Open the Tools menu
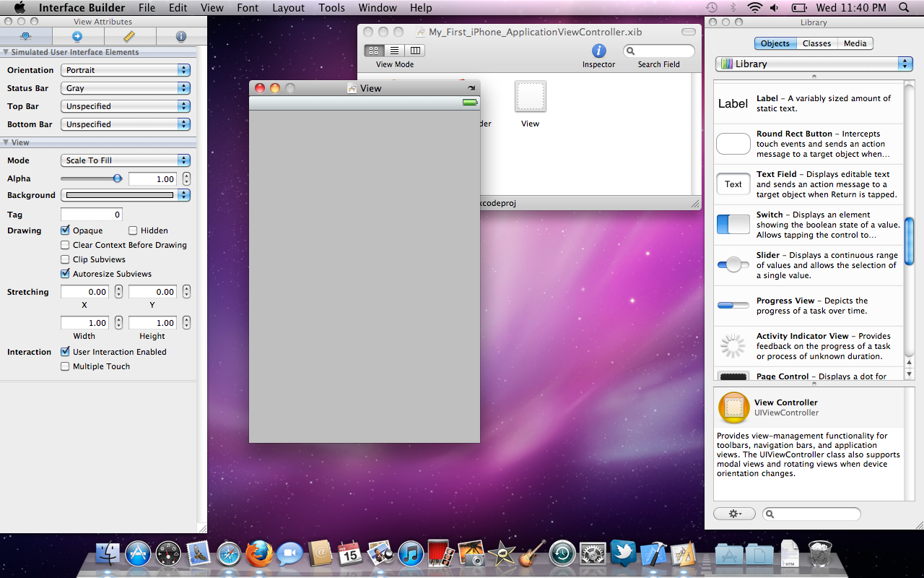Image resolution: width=924 pixels, height=578 pixels. click(331, 8)
